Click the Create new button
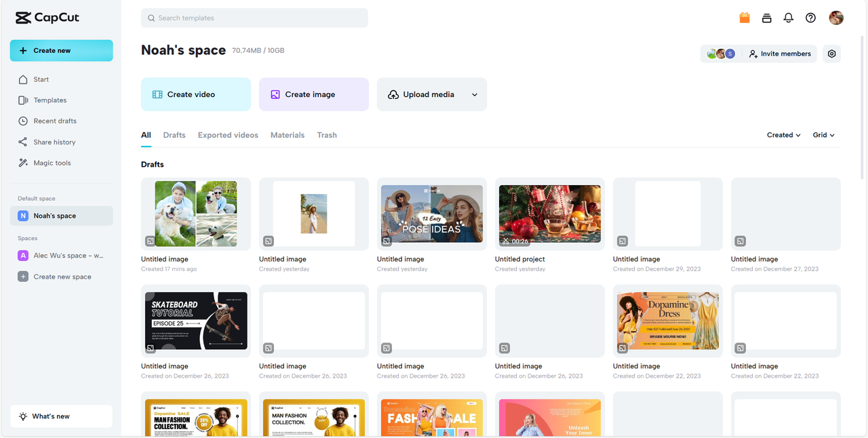The height and width of the screenshot is (438, 868). [62, 51]
